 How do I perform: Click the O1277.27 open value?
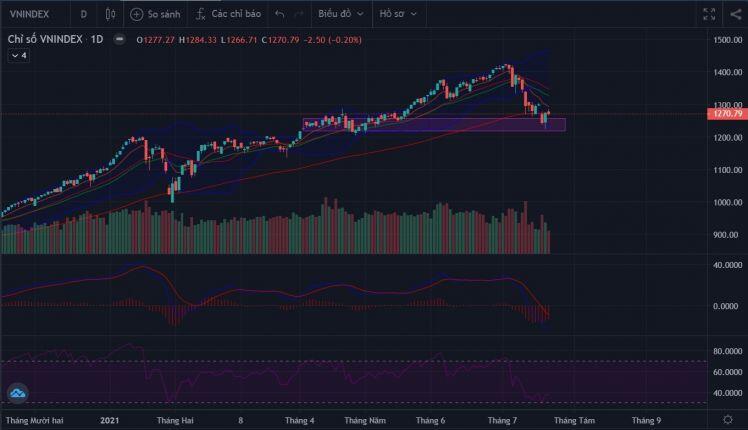[x=156, y=40]
